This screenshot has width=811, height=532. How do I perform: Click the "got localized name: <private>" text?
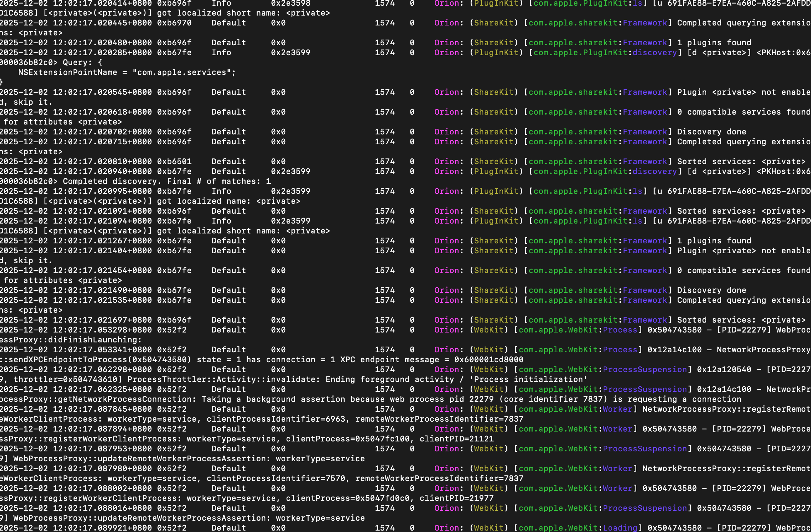tap(228, 201)
